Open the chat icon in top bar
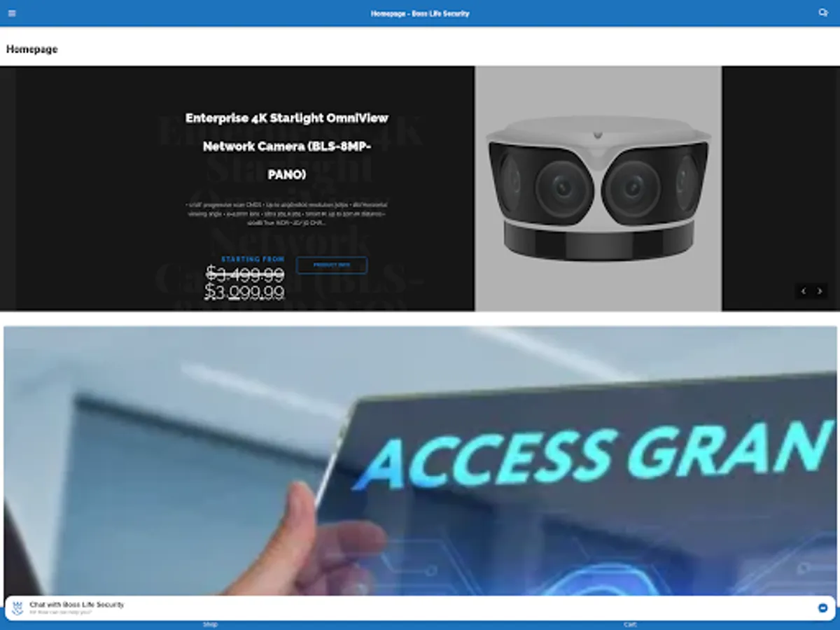Viewport: 840px width, 630px height. click(823, 13)
